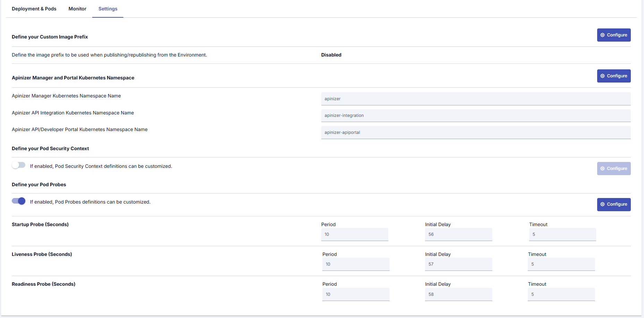Click the Startup Probe Initial Delay field
The width and height of the screenshot is (644, 318).
458,234
